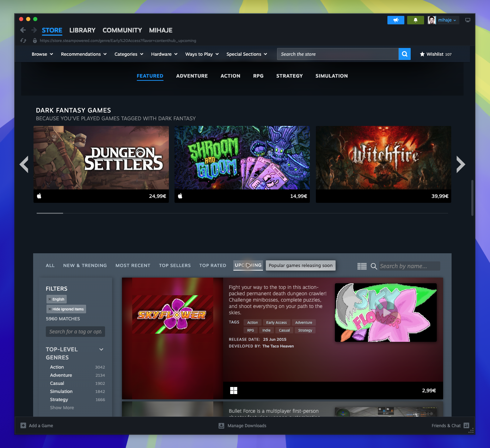Screen dimensions: 490x448
Task: Open the Categories dropdown
Action: [x=129, y=54]
